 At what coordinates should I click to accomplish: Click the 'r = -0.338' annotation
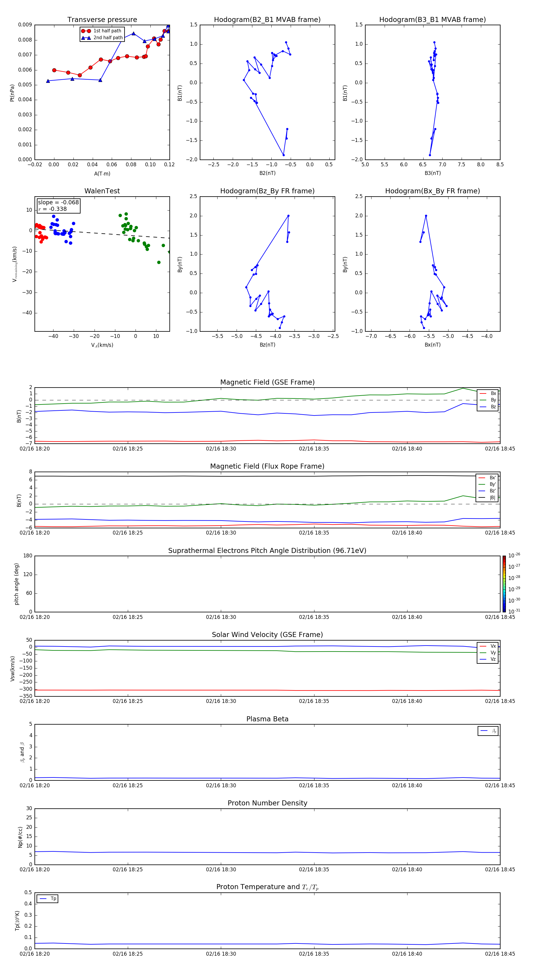click(x=53, y=209)
